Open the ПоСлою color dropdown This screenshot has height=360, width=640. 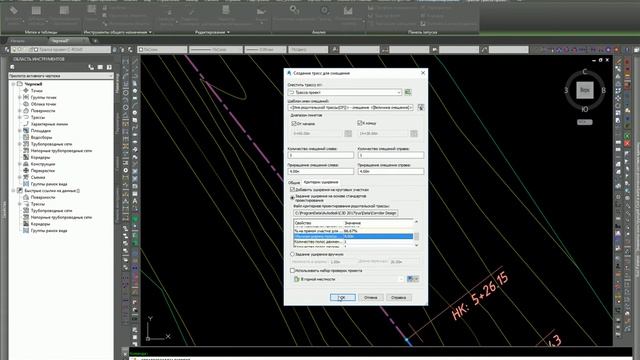162,49
